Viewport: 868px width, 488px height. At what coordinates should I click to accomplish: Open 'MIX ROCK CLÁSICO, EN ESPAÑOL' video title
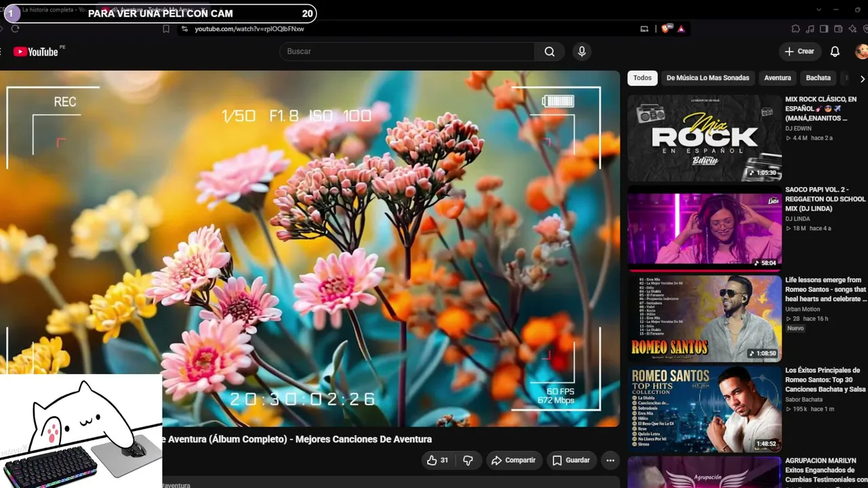[821, 108]
